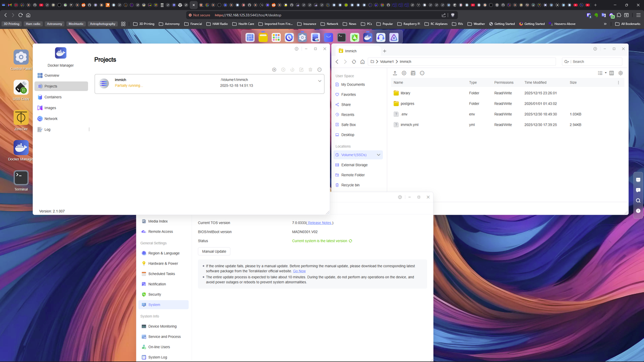The image size is (644, 362).
Task: Click the add project plus icon
Action: click(274, 70)
